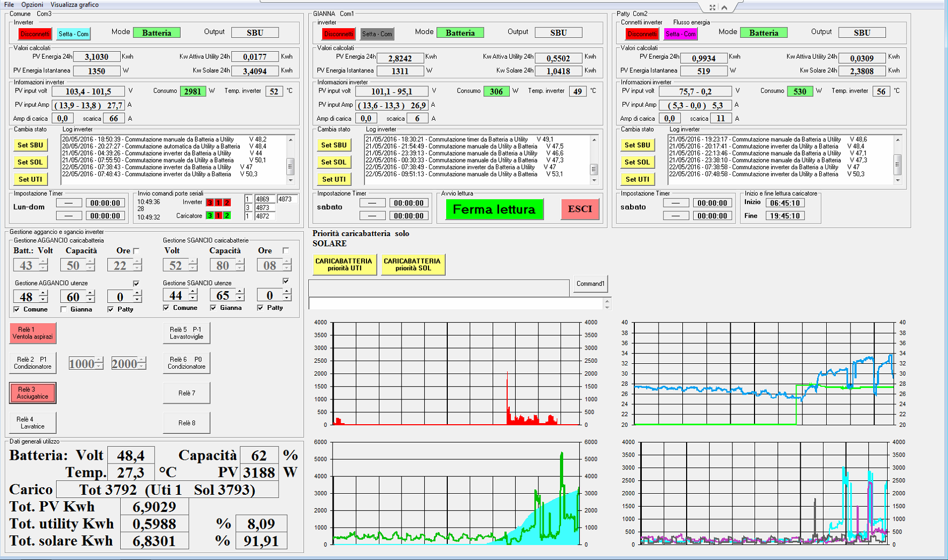Uncheck Patty under SGANCIO utenze
Screen dimensions: 948x560
coord(260,308)
